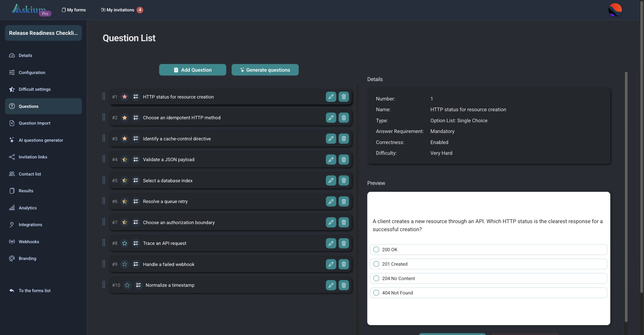The height and width of the screenshot is (335, 644).
Task: Open Branding settings
Action: (x=43, y=259)
